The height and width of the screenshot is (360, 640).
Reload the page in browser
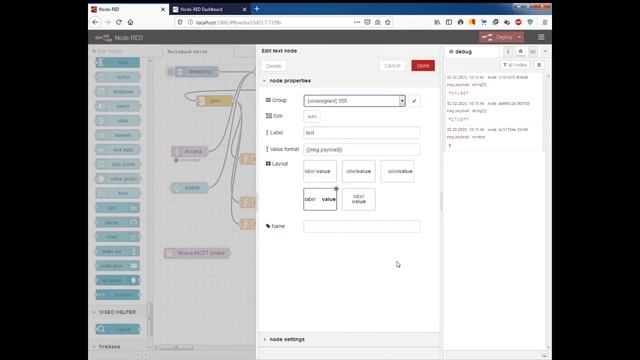coord(118,22)
